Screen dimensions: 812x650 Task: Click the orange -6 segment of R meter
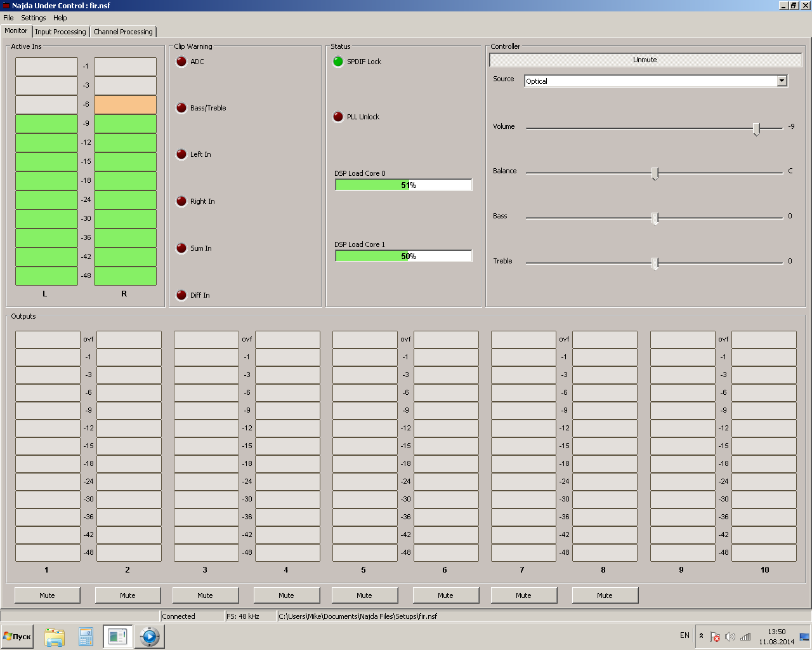click(126, 105)
